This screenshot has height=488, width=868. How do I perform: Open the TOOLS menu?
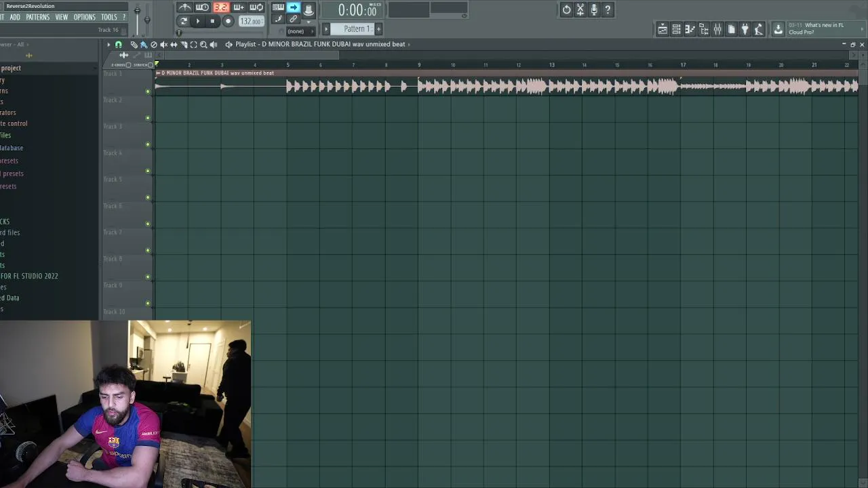(109, 17)
